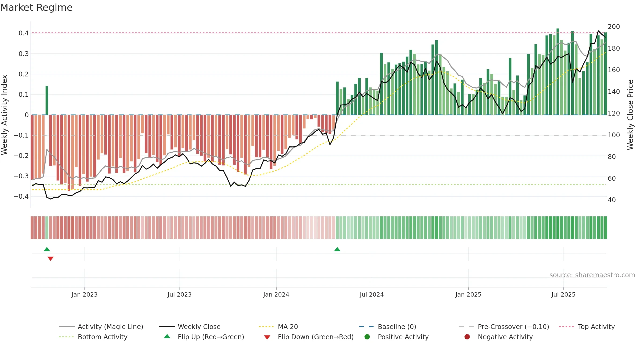
Task: Click the black Weekly Close legend line sample
Action: point(167,327)
